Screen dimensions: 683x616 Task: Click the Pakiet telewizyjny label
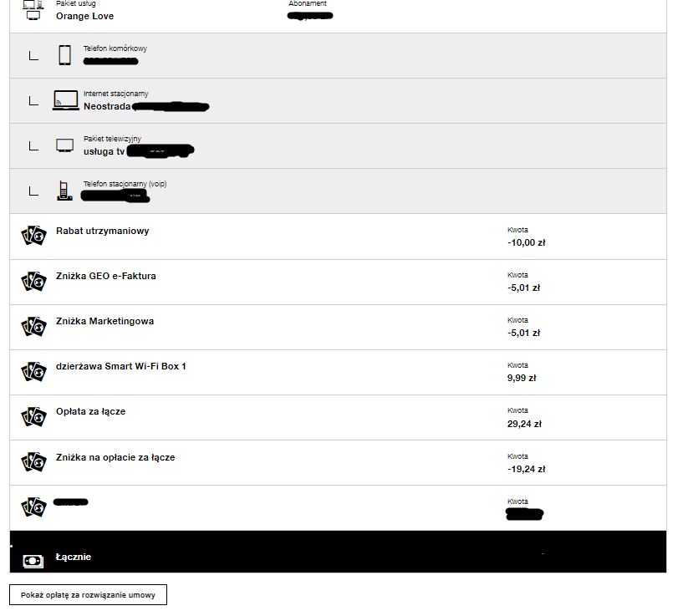point(112,139)
